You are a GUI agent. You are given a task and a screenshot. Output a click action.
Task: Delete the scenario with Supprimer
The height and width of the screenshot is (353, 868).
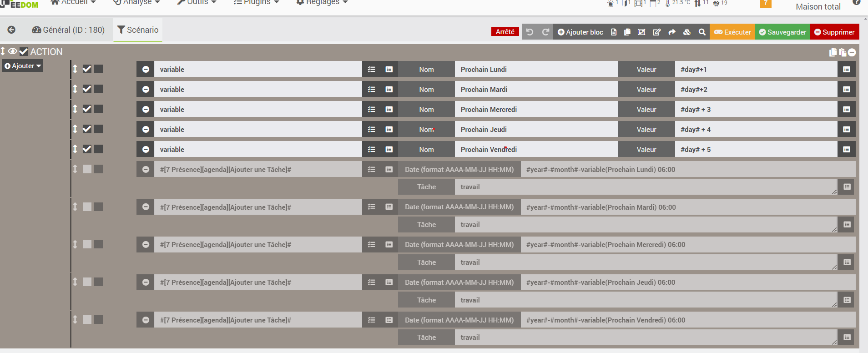834,32
